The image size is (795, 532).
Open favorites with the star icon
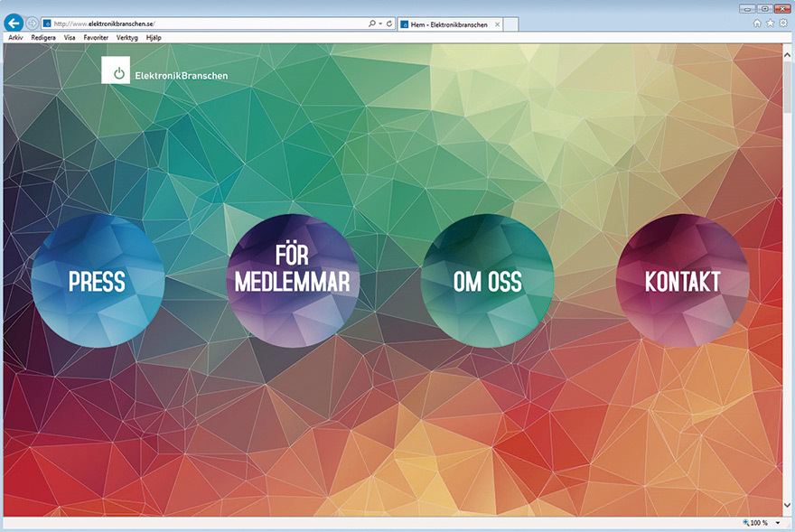770,23
